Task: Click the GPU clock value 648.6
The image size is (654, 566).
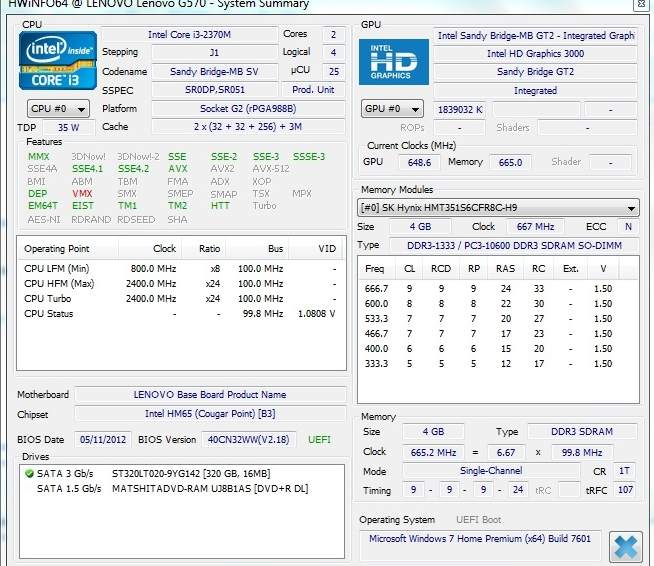Action: click(419, 162)
